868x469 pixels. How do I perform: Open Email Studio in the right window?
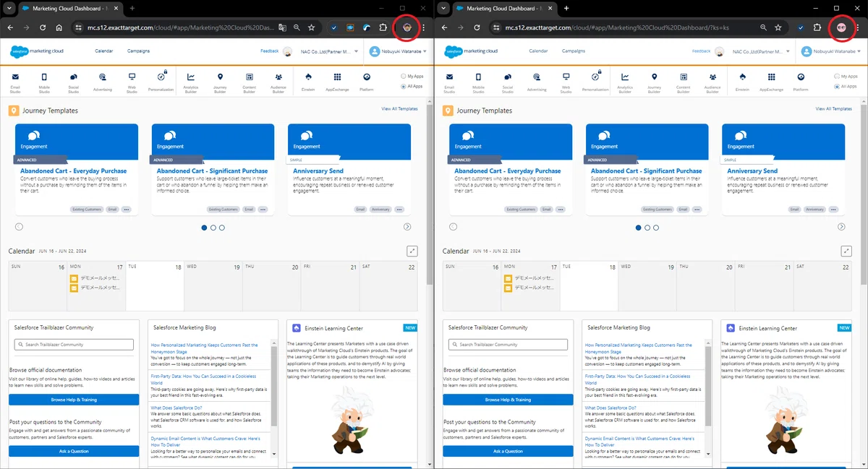pos(449,82)
